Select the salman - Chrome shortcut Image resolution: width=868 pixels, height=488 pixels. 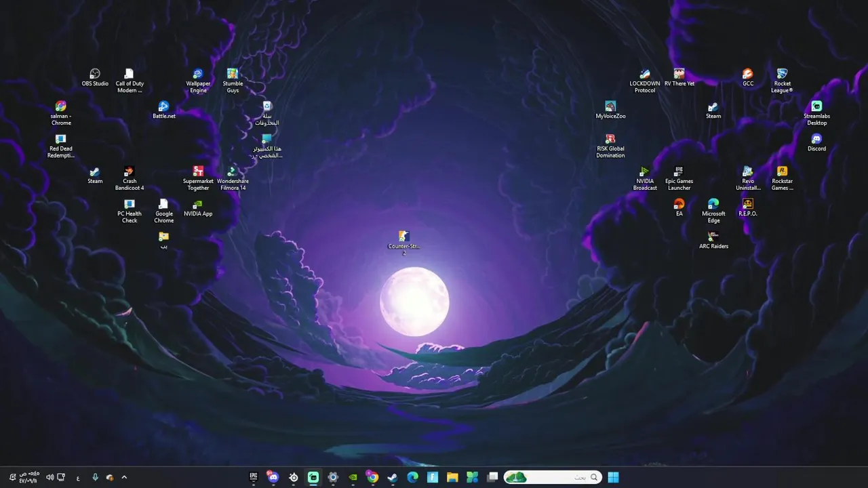point(61,113)
